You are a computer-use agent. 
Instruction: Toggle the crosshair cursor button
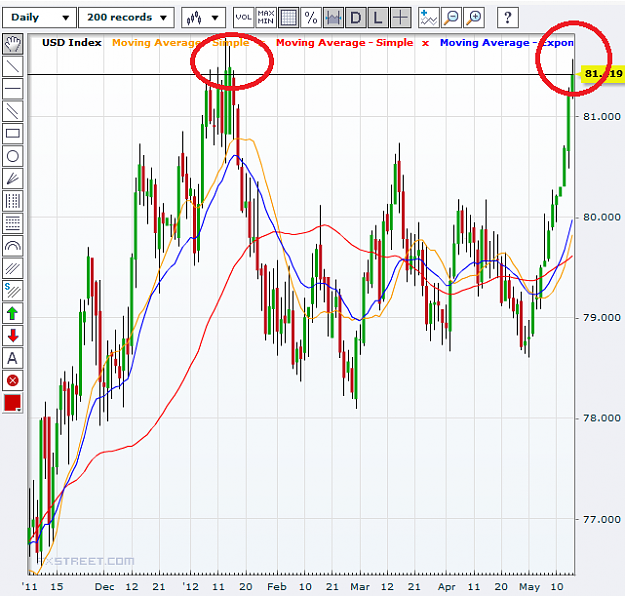click(x=401, y=18)
